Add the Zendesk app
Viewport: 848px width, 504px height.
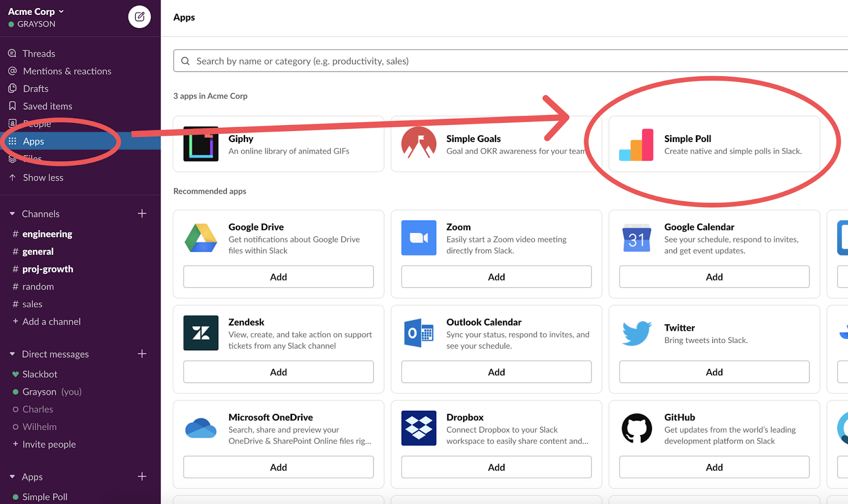278,372
